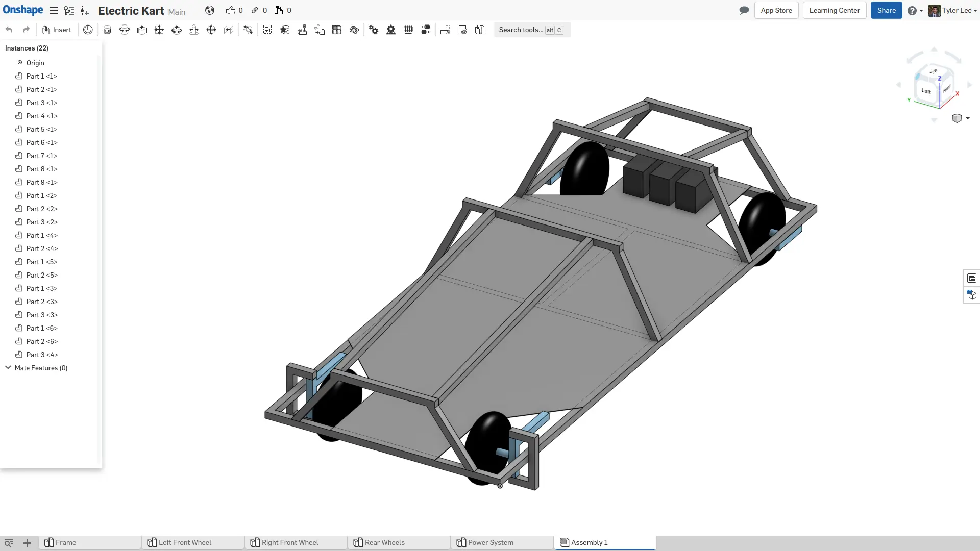This screenshot has width=980, height=551.
Task: Collapse the Mate Features section
Action: tap(8, 368)
